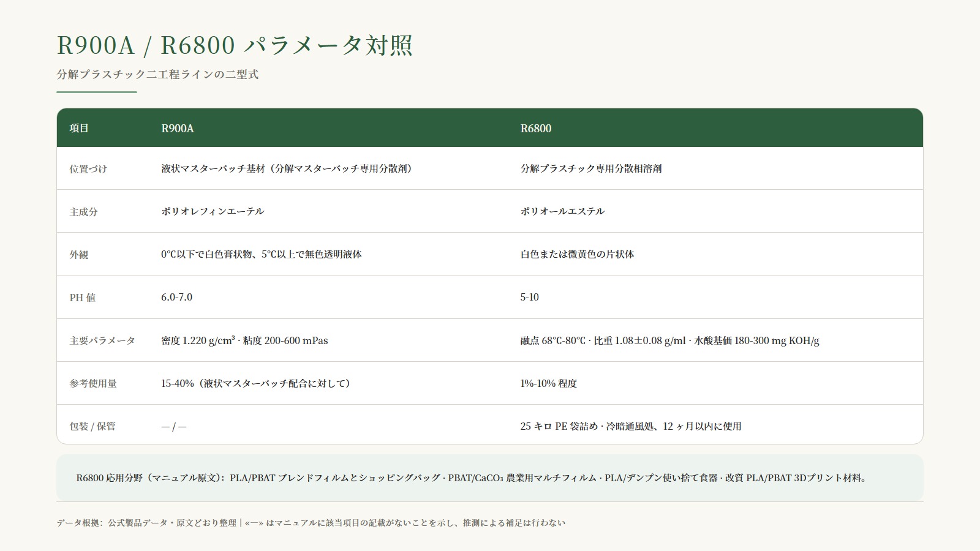
Task: Select the '包装 / 保管' row label
Action: [x=92, y=426]
